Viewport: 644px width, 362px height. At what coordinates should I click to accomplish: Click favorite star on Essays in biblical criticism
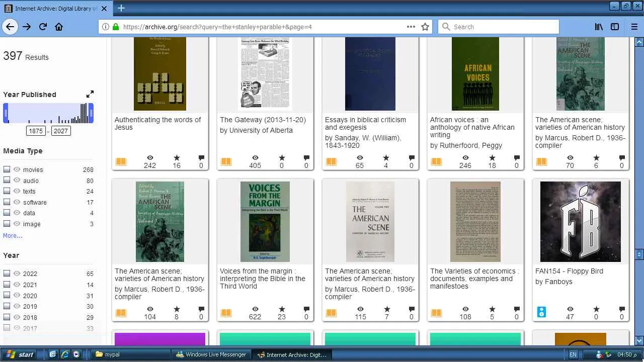(386, 158)
